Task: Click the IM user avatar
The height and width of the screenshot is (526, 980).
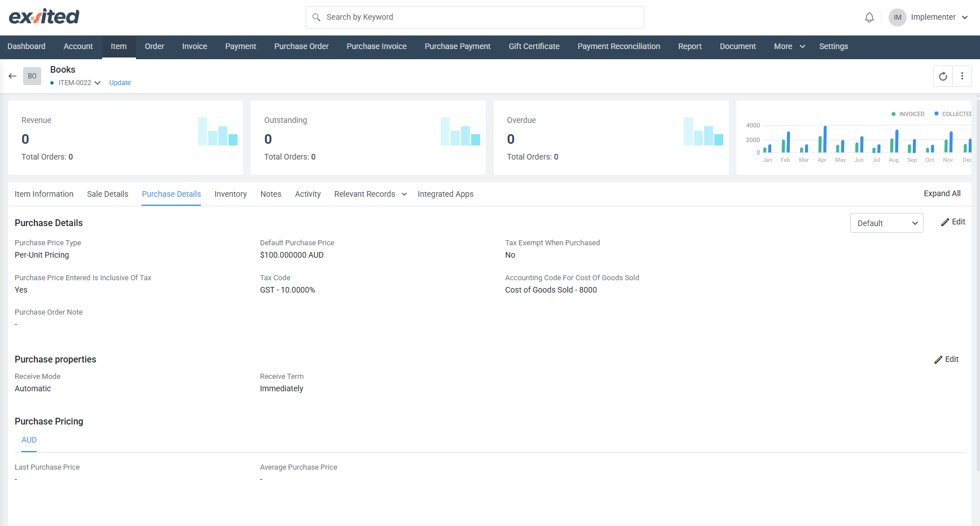Action: 897,17
